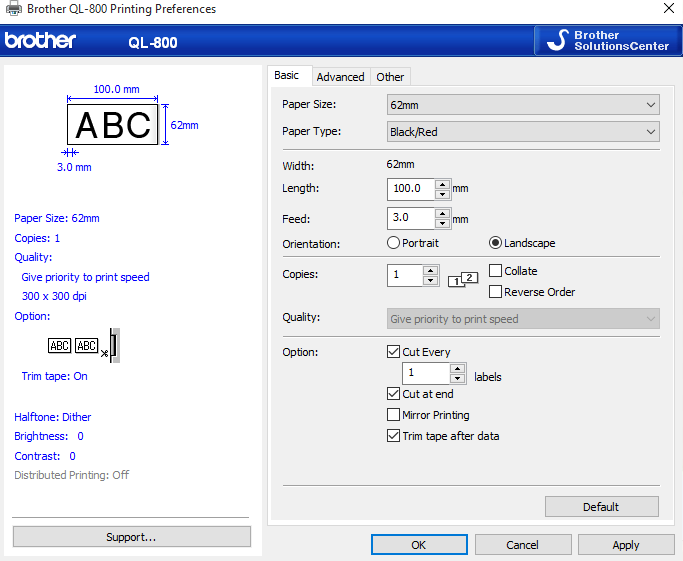Decrease Cut Every labels count
The image size is (683, 561).
pos(457,379)
